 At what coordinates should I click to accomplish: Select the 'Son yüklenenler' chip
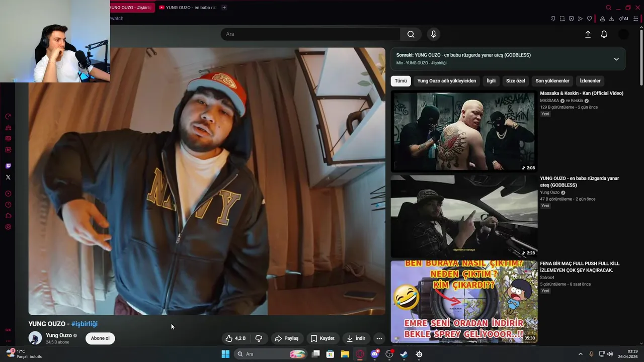[552, 81]
